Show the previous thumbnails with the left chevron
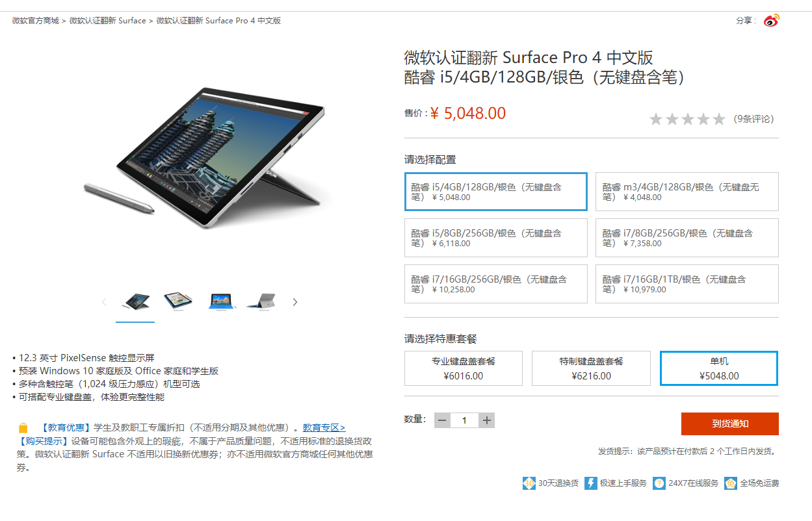 (104, 302)
